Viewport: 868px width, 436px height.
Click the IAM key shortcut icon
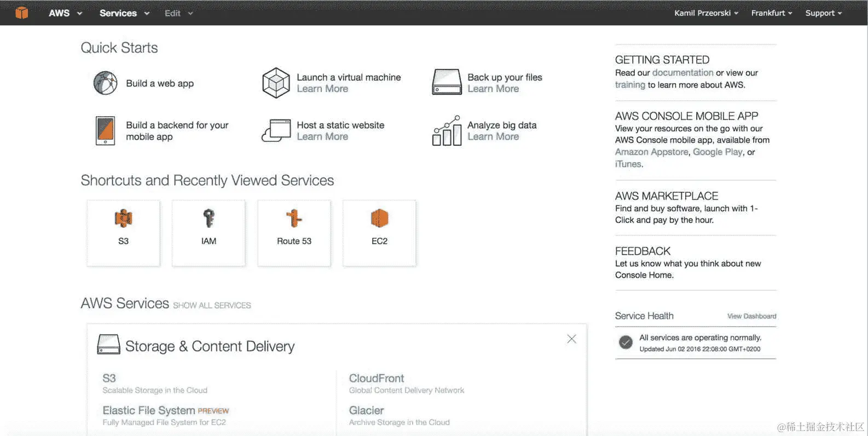pyautogui.click(x=209, y=218)
